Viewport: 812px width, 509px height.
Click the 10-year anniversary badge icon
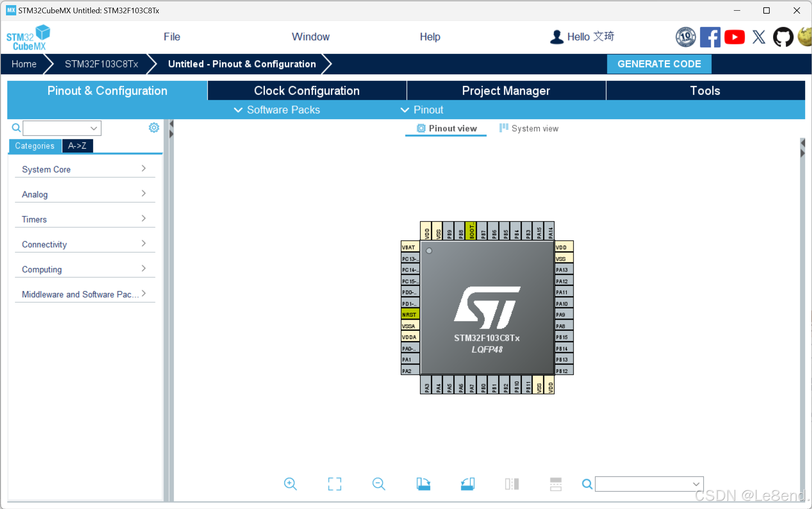(686, 37)
